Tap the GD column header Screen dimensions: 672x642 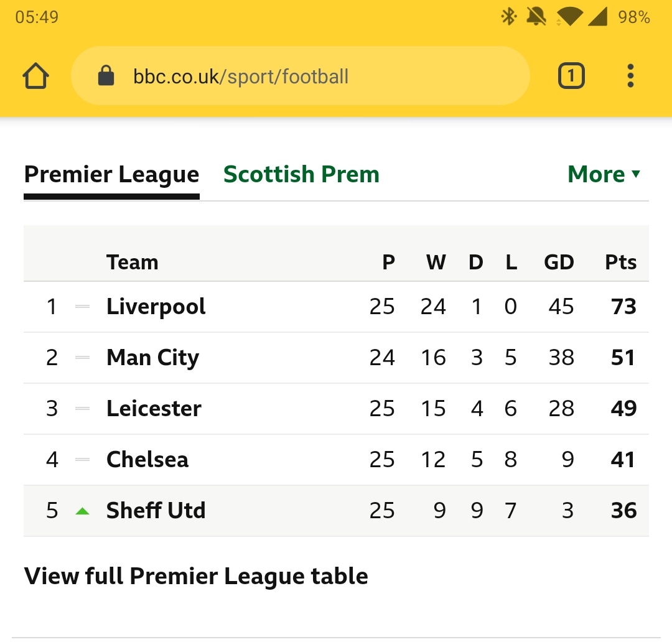tap(559, 263)
